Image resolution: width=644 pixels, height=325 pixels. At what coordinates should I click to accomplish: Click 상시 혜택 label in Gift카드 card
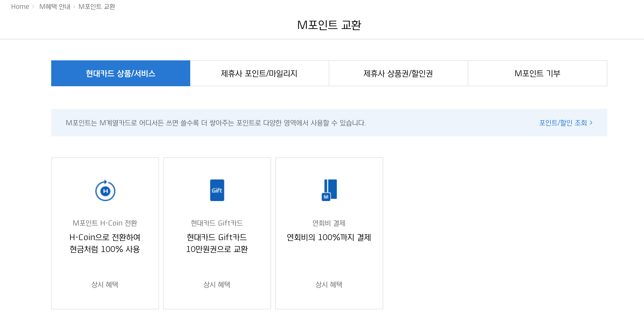[217, 285]
